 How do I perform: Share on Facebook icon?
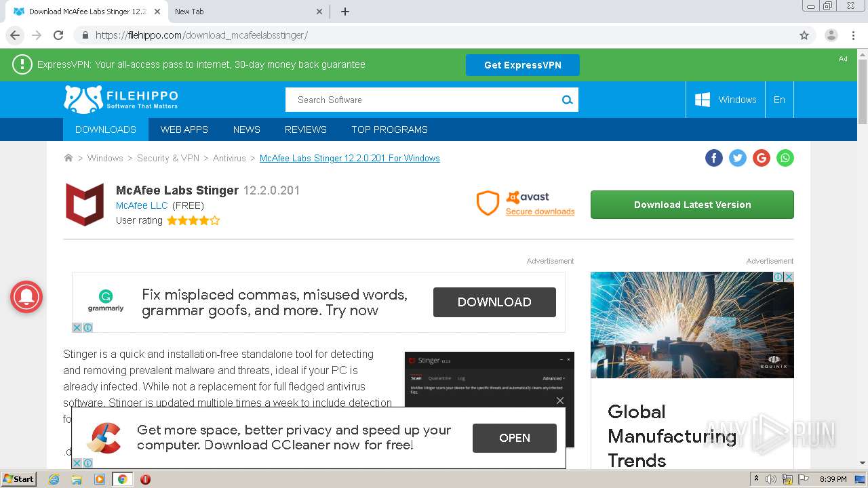tap(714, 158)
